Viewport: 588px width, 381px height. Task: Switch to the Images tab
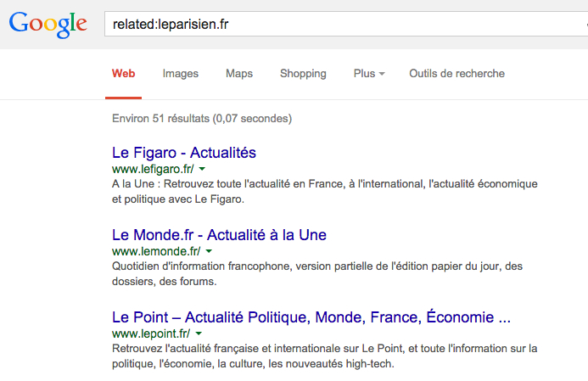pyautogui.click(x=181, y=74)
